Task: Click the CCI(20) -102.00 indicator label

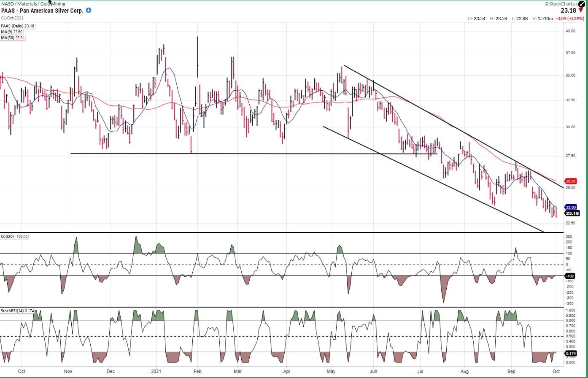Action: [15, 237]
